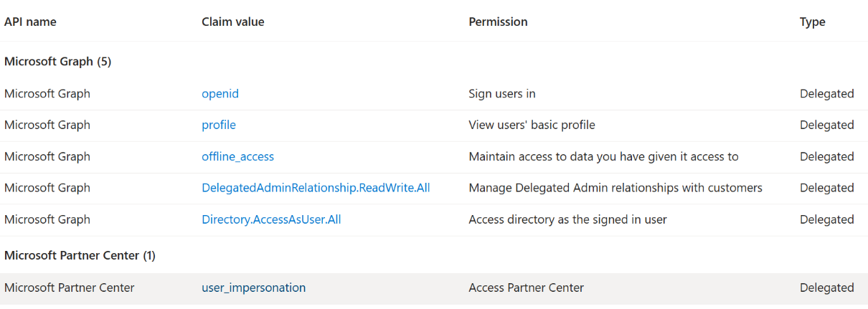Click Microsoft Graph API name in openid row
The width and height of the screenshot is (868, 309).
(47, 94)
